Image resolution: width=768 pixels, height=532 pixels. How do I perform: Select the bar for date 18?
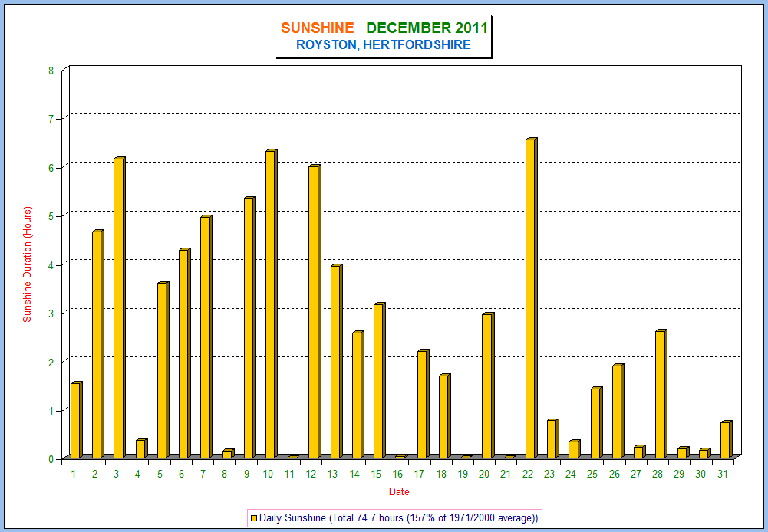[x=445, y=416]
